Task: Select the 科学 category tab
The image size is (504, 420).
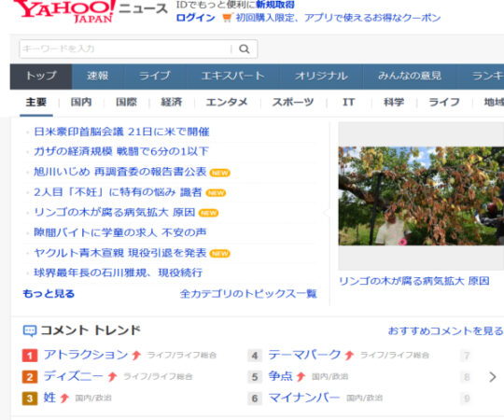Action: tap(394, 103)
